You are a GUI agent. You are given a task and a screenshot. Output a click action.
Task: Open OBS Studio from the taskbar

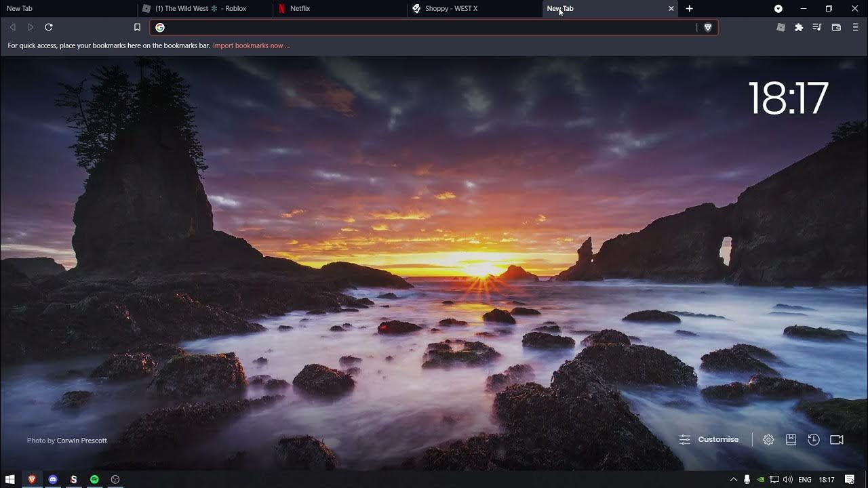pos(115,479)
